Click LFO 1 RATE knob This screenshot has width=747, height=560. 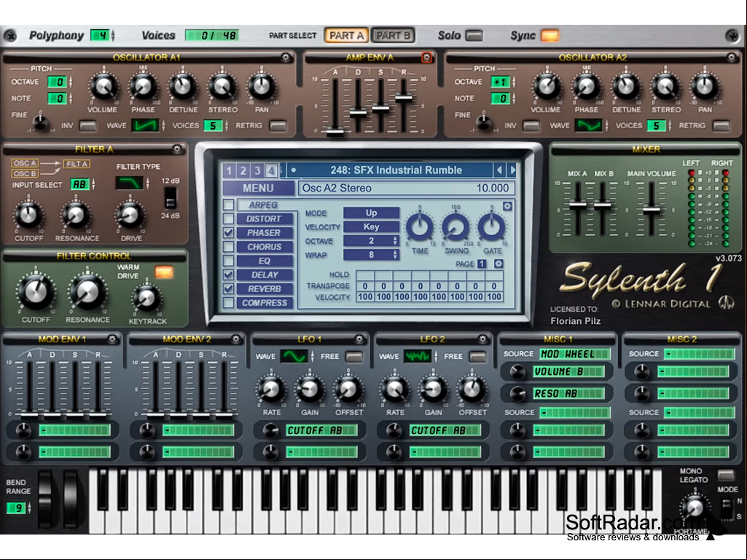pyautogui.click(x=271, y=390)
